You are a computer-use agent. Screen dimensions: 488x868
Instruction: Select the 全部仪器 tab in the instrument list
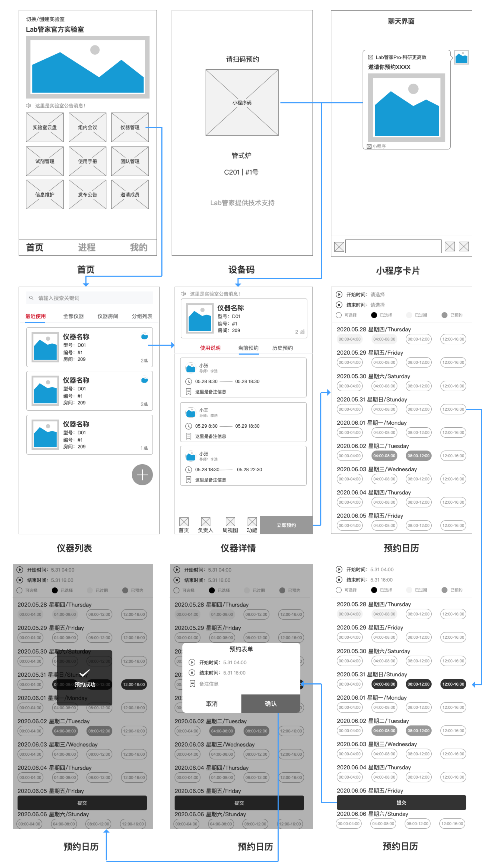73,316
